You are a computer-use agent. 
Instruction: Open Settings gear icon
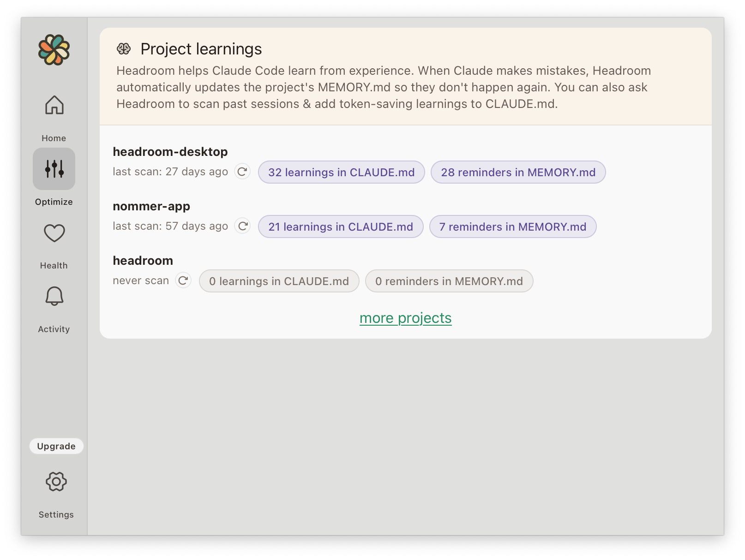[x=56, y=482]
